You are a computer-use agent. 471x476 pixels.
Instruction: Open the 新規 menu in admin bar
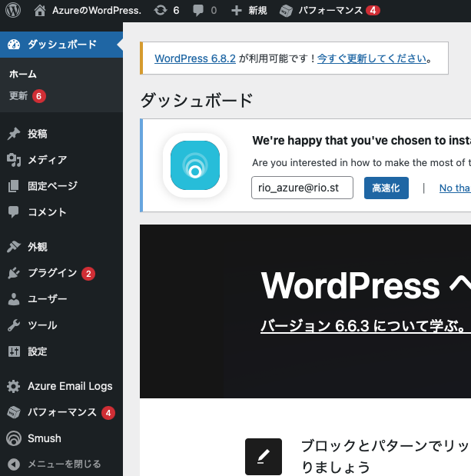tap(257, 11)
